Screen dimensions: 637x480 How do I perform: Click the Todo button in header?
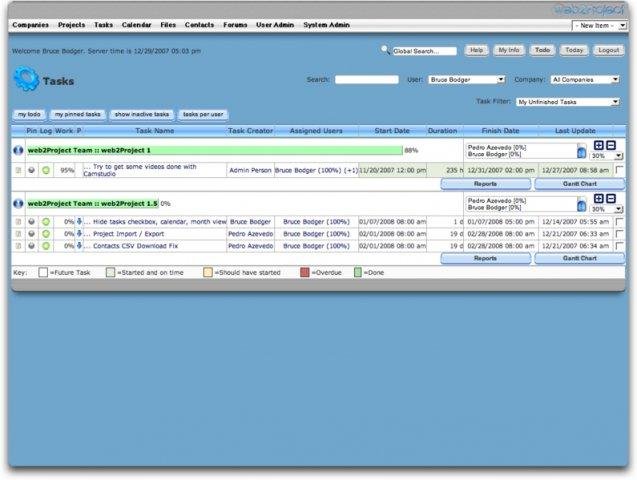tap(542, 50)
